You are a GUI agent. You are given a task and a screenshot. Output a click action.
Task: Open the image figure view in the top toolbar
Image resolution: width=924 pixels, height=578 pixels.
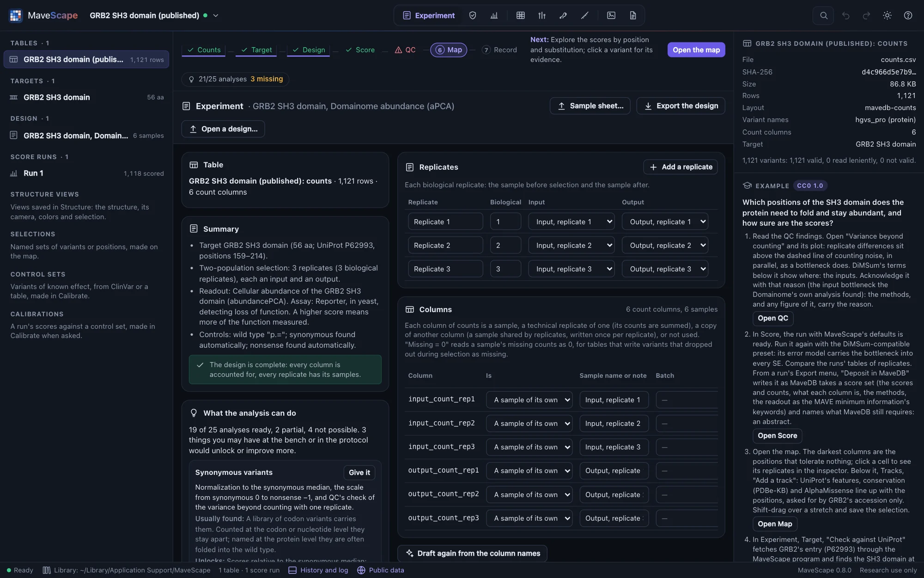(611, 15)
